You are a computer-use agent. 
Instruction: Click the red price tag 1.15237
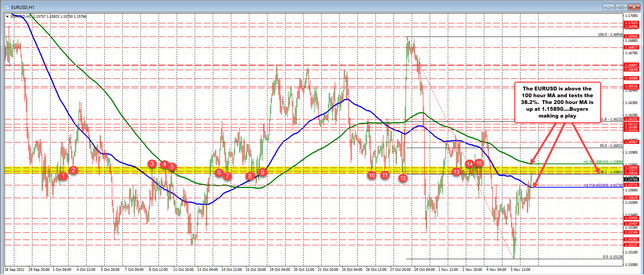(x=632, y=245)
